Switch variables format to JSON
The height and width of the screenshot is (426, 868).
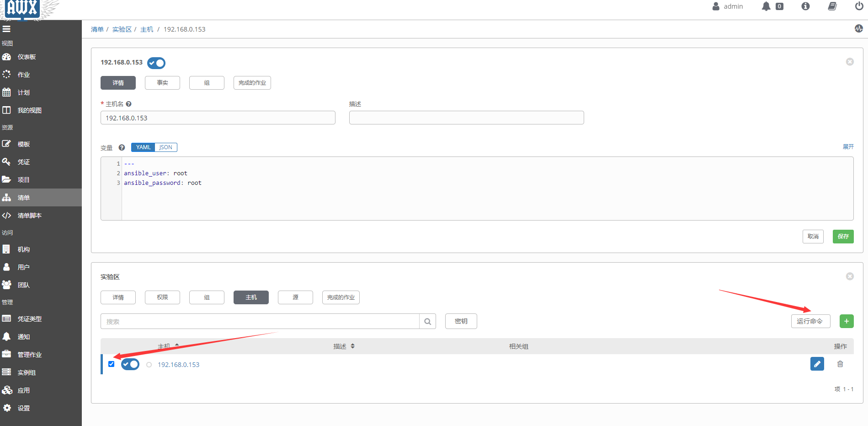coord(165,147)
